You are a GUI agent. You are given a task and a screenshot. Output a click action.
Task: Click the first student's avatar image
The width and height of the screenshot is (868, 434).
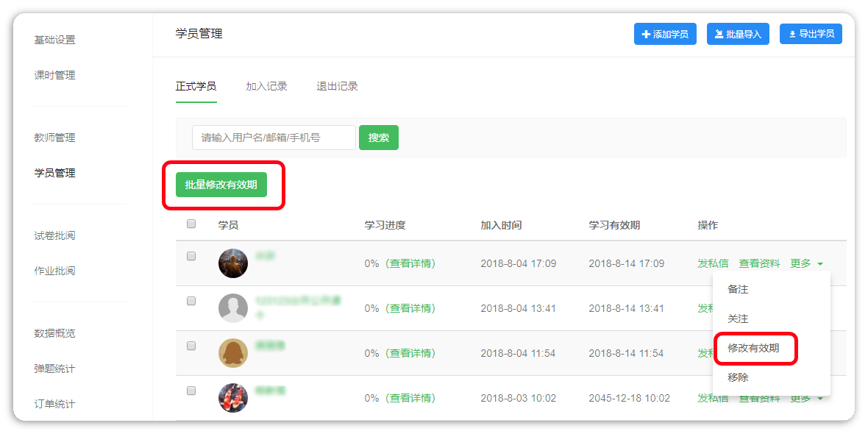tap(233, 263)
